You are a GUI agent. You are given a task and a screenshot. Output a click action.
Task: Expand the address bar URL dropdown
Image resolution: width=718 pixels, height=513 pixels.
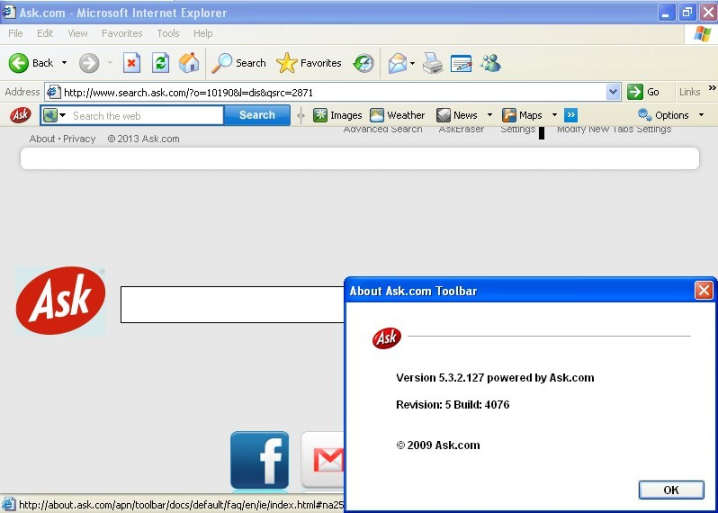[x=613, y=92]
